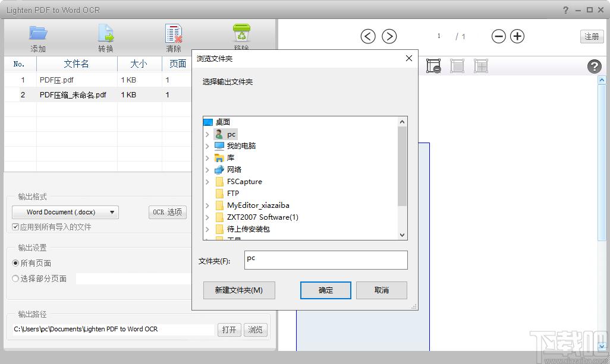Close the browse folder dialog
The image size is (610, 364).
click(x=409, y=58)
